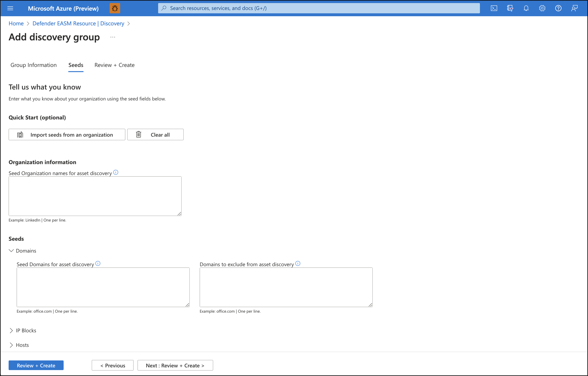Click the Review + Create blue button
Screen dimensions: 588x376
tap(36, 365)
